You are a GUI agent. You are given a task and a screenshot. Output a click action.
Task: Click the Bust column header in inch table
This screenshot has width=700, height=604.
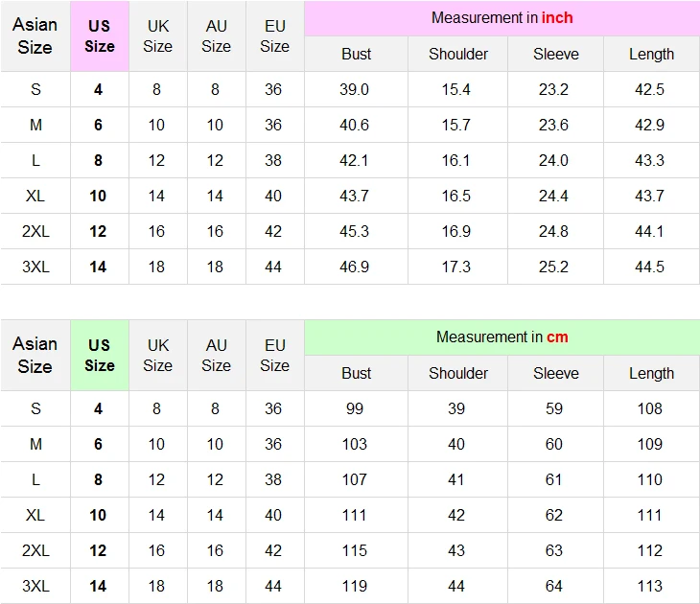pos(357,54)
